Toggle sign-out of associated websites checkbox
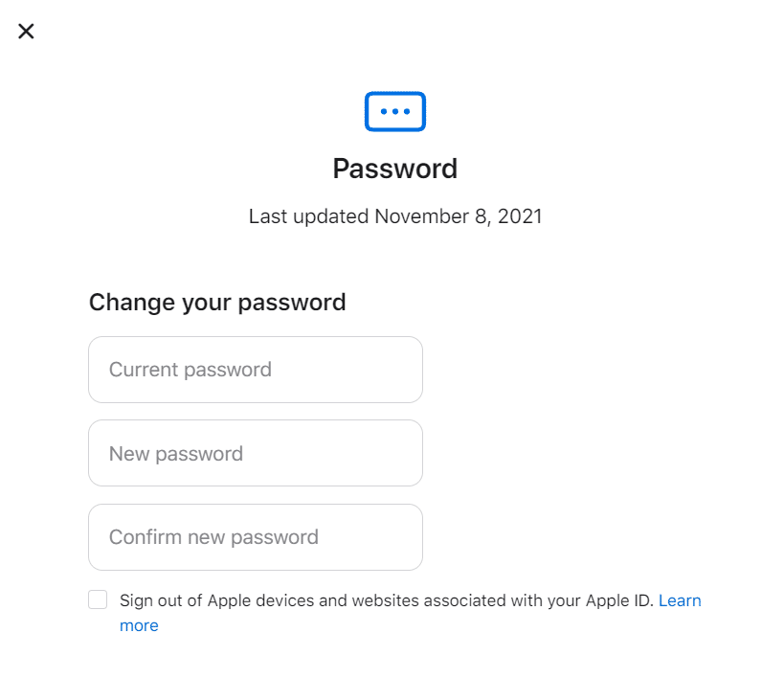This screenshot has width=784, height=678. (x=98, y=599)
